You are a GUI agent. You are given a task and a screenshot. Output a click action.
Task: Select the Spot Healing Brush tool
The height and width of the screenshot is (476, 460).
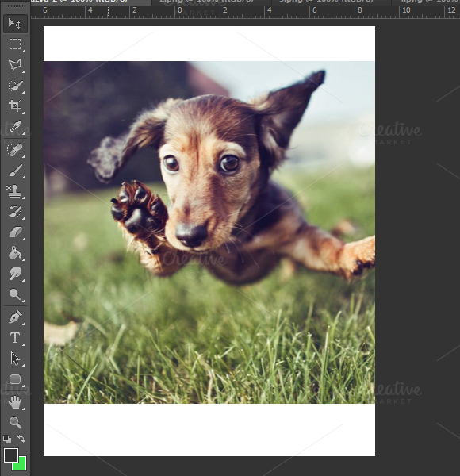point(15,150)
